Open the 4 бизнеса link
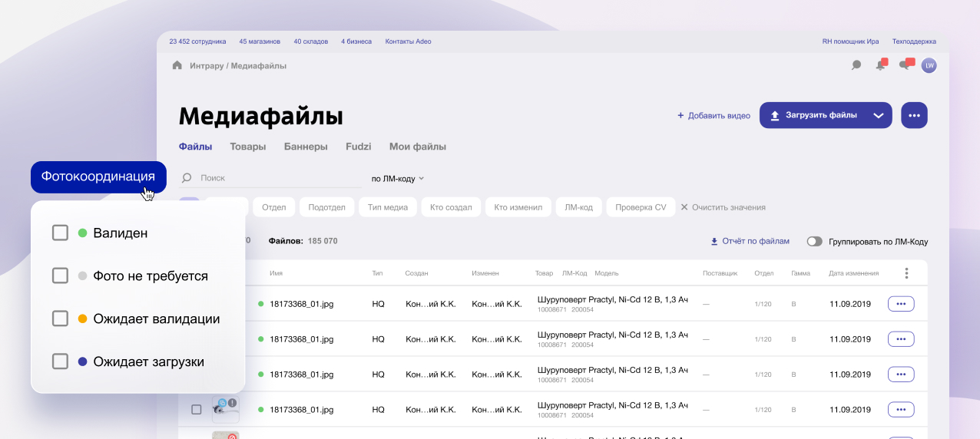Screen dimensions: 980x439 tap(356, 41)
